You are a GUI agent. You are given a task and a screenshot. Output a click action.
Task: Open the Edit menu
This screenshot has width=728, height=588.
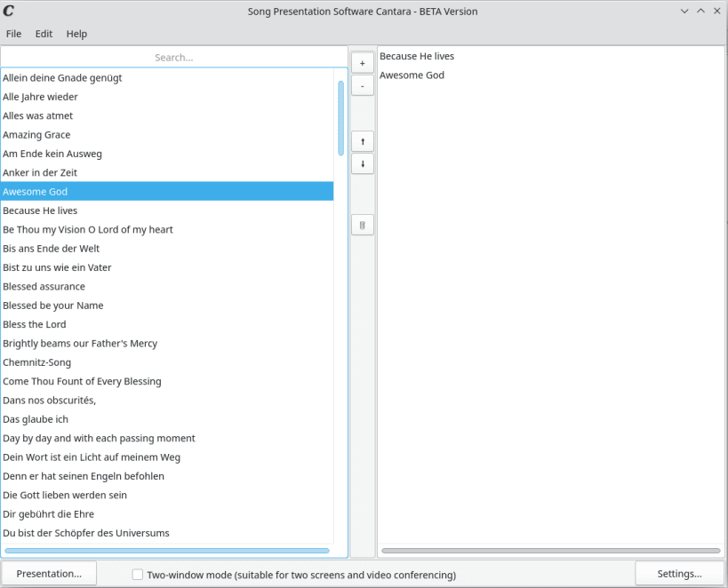[x=44, y=34]
